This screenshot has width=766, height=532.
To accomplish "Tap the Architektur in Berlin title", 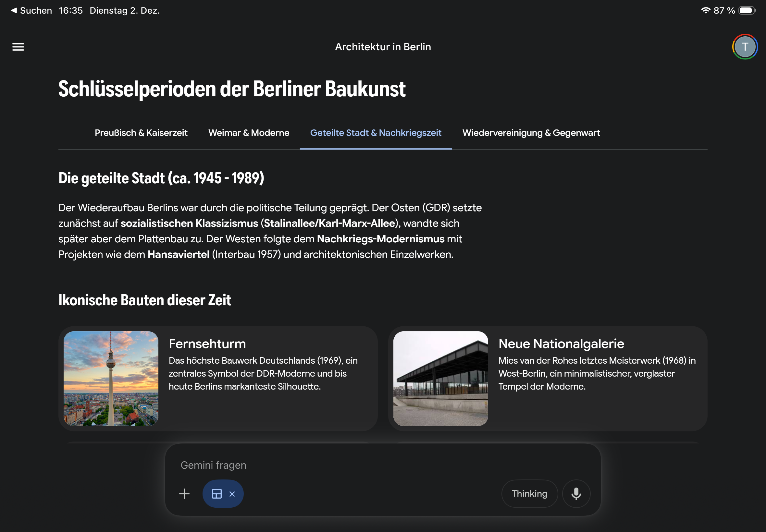I will tap(383, 47).
